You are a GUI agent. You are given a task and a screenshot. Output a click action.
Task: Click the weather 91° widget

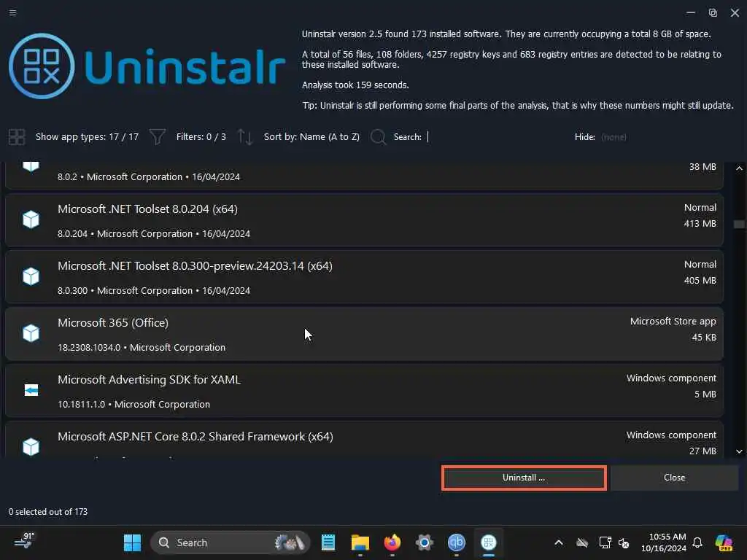click(24, 542)
